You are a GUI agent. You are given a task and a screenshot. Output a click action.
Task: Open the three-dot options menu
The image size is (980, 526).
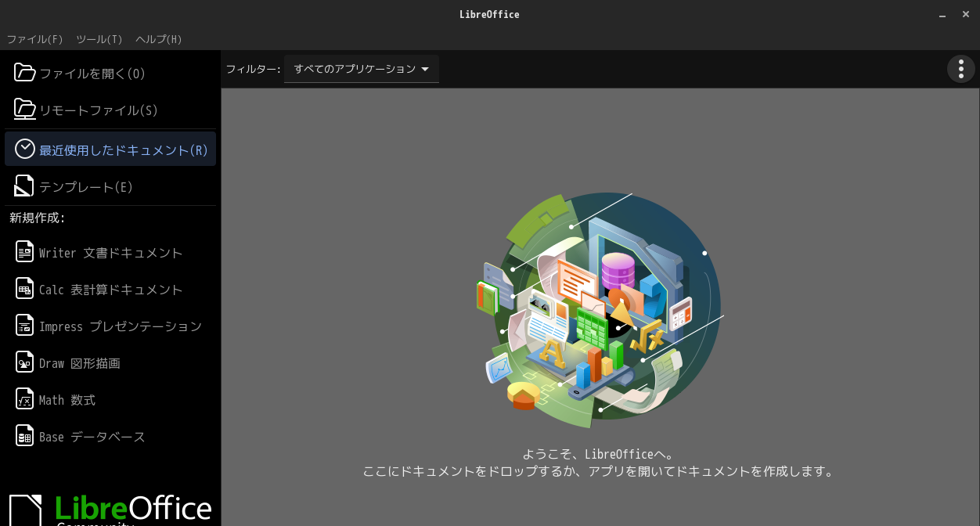click(x=961, y=69)
